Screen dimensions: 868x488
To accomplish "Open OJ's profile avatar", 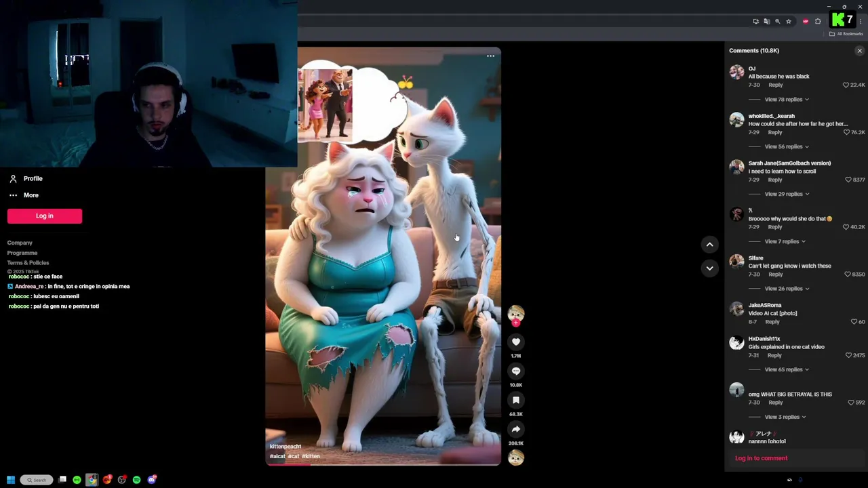I will click(736, 73).
